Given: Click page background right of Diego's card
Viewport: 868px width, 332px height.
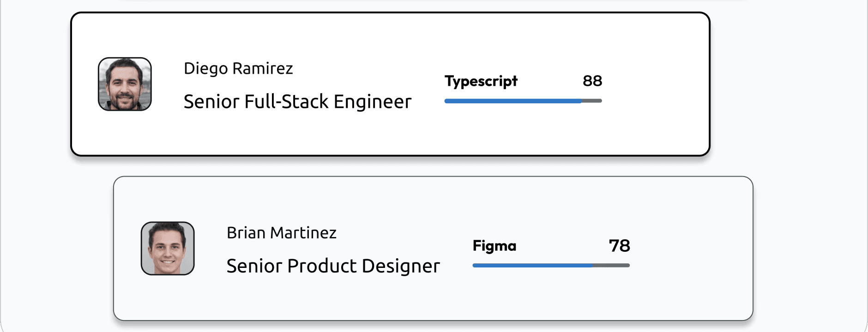Looking at the screenshot, I should (785, 83).
